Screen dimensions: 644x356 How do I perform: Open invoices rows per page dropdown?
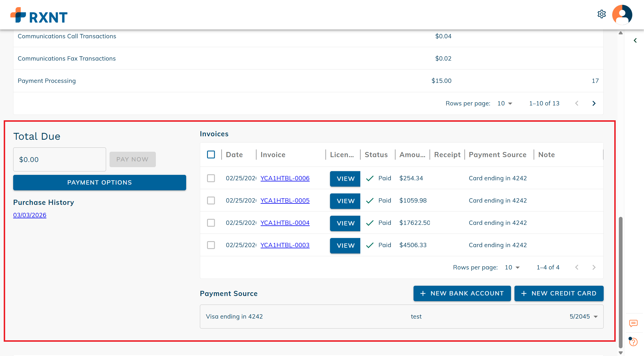[x=512, y=267]
